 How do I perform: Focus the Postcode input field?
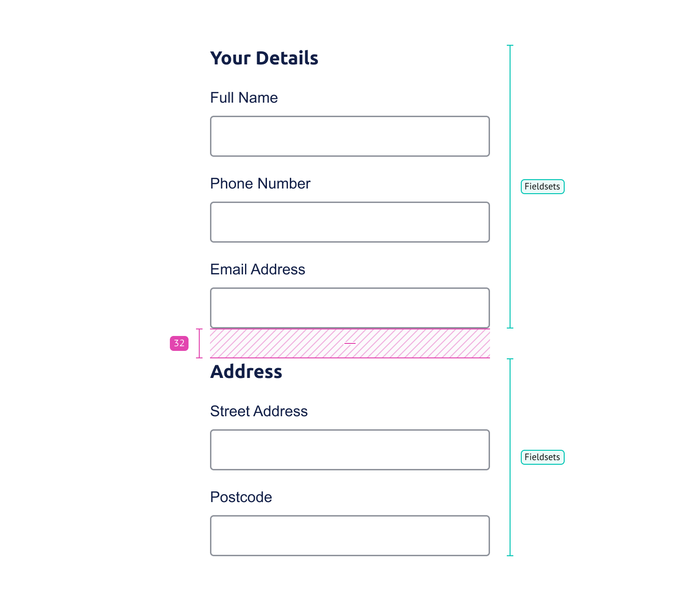pyautogui.click(x=350, y=536)
